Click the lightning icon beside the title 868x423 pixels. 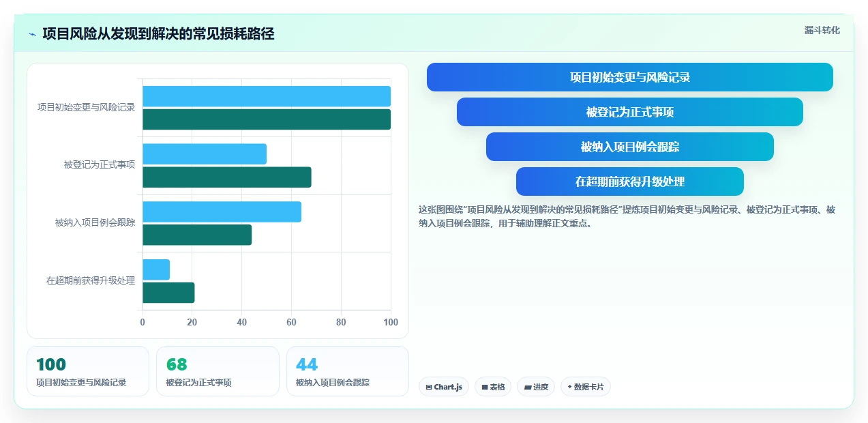(x=32, y=34)
